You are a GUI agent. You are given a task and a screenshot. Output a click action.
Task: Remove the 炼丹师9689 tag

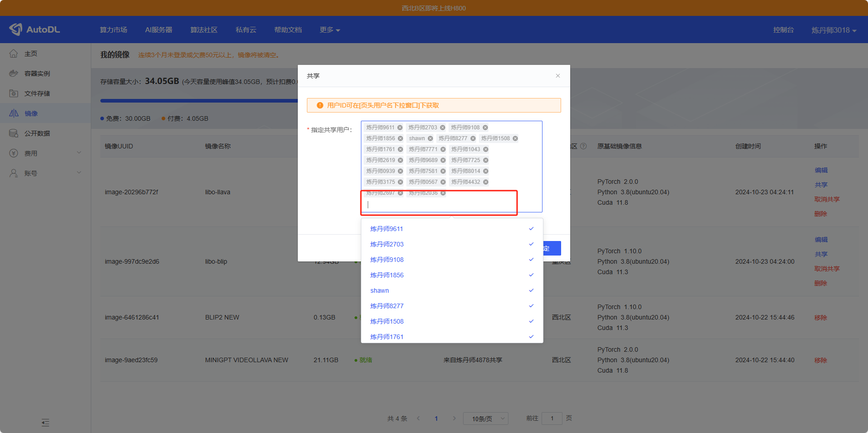coord(443,160)
